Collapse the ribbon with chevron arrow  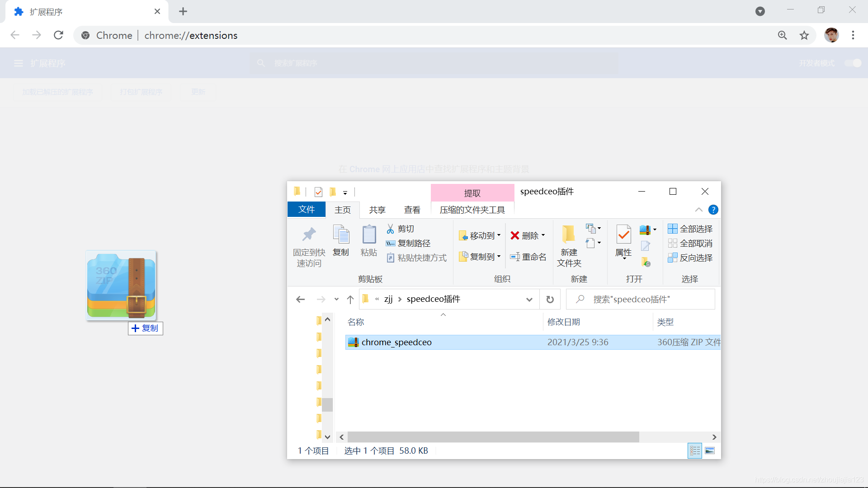pyautogui.click(x=698, y=210)
